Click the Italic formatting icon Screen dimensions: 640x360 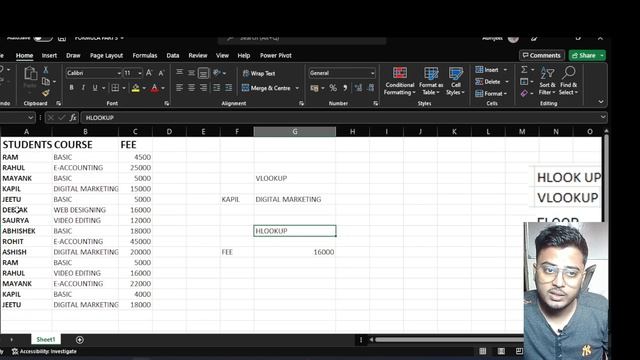[83, 88]
